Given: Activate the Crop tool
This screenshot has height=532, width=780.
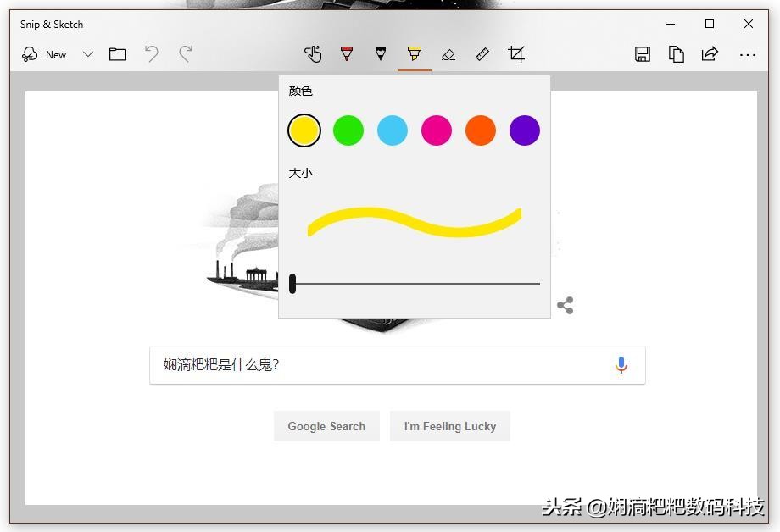Looking at the screenshot, I should point(515,53).
